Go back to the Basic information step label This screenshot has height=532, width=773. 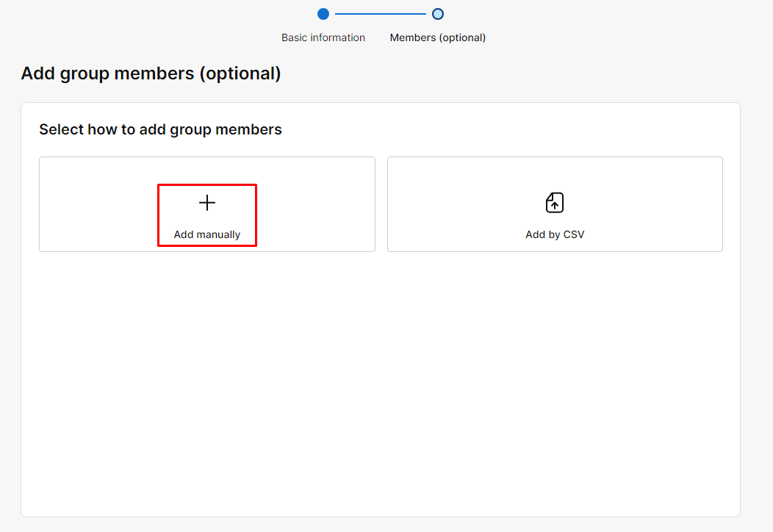tap(323, 37)
